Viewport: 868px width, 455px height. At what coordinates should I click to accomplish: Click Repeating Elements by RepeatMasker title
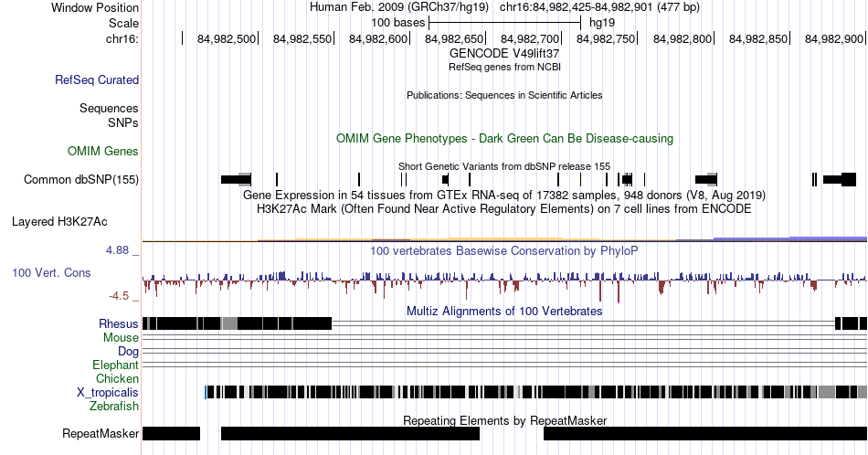coord(504,420)
